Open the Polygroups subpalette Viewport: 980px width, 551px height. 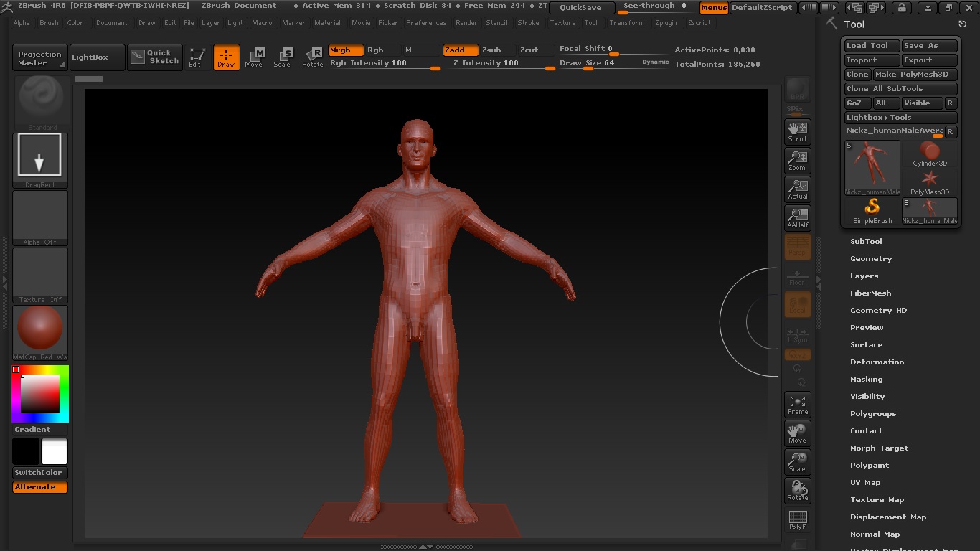(x=873, y=413)
